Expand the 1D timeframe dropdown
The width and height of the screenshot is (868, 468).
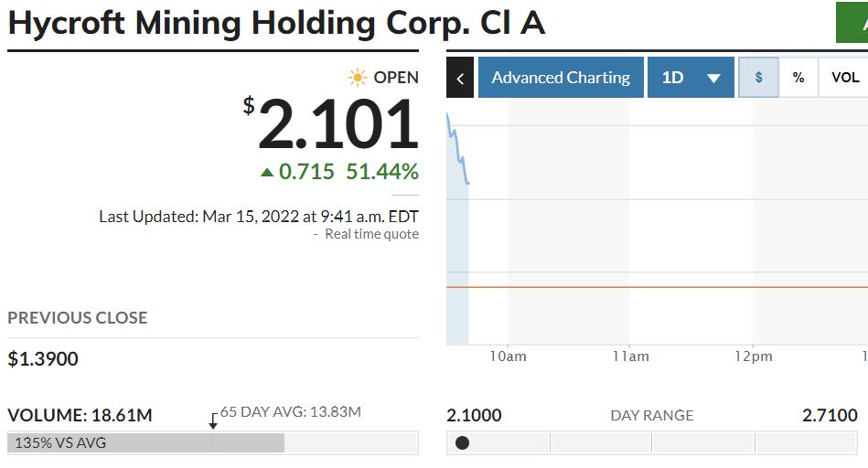[x=691, y=78]
